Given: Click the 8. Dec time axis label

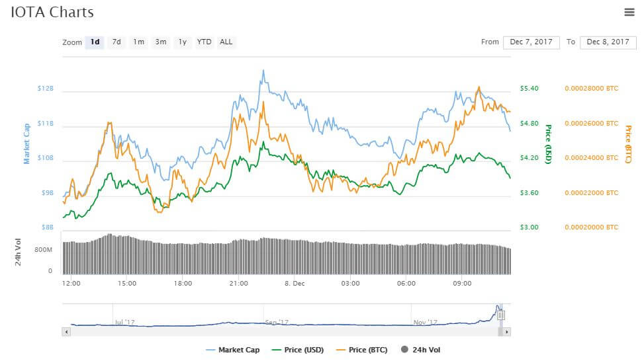Looking at the screenshot, I should tap(295, 284).
